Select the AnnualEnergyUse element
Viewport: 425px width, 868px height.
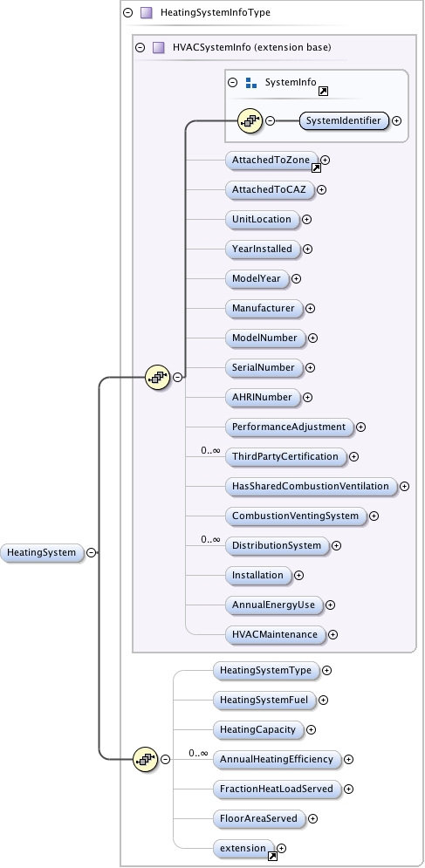(x=274, y=605)
